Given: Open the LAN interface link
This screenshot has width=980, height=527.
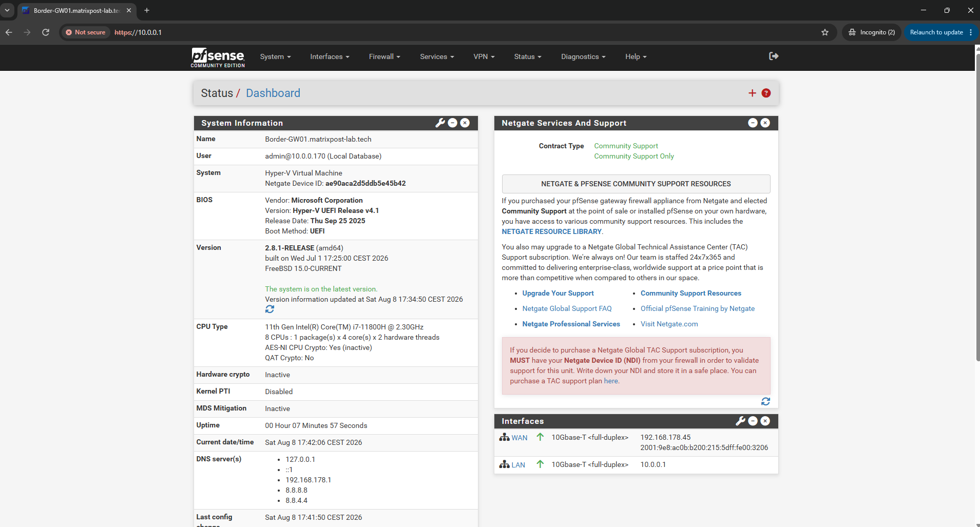Looking at the screenshot, I should point(518,465).
